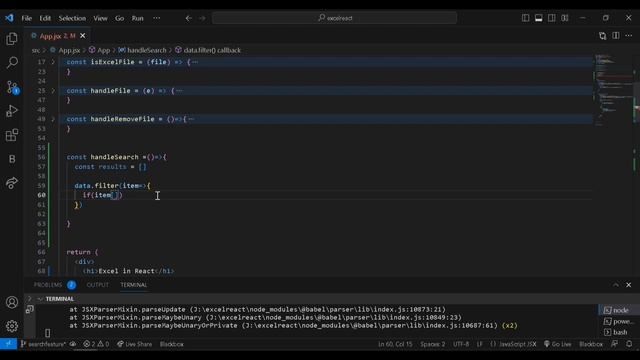
Task: Open Accounts menu icon
Action: coord(12,302)
